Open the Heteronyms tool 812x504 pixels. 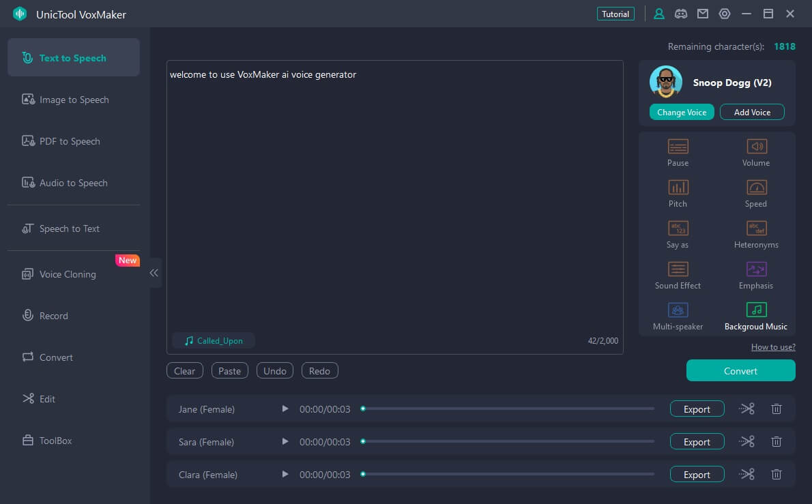tap(755, 235)
